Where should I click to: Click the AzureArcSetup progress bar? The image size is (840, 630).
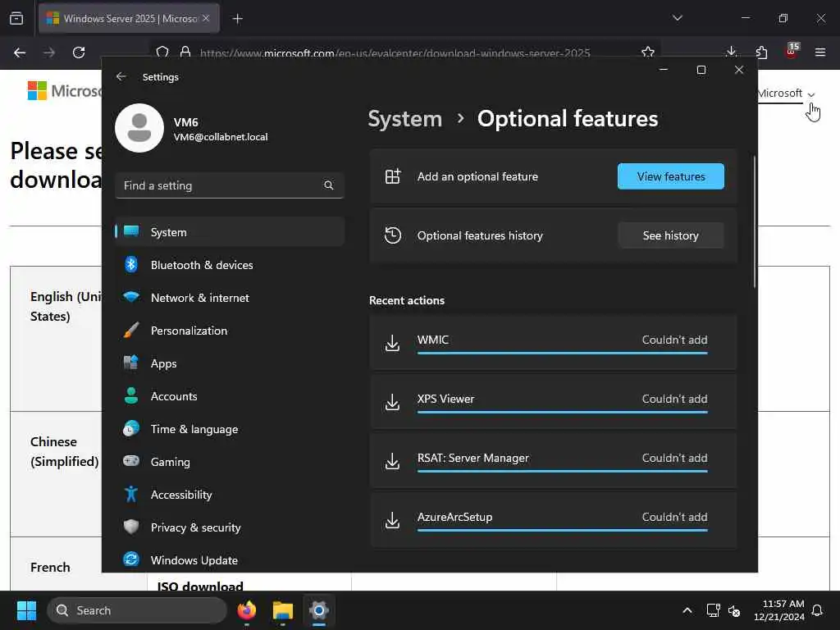click(563, 530)
